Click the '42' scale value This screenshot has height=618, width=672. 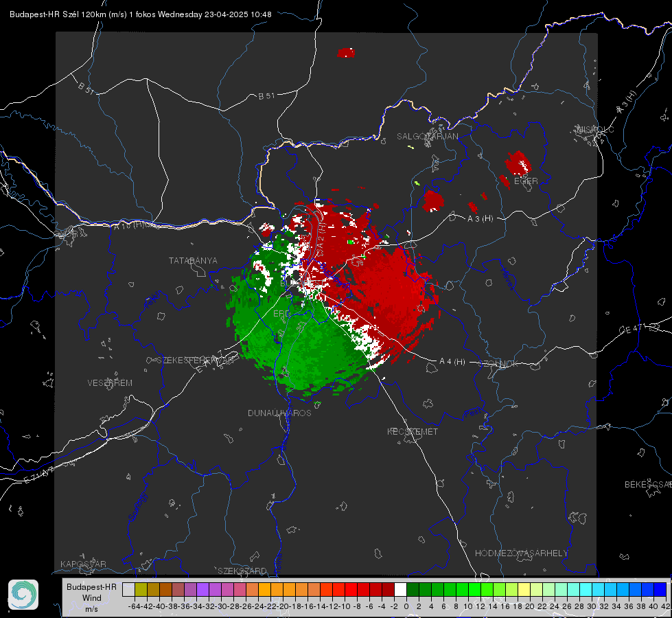click(x=665, y=606)
